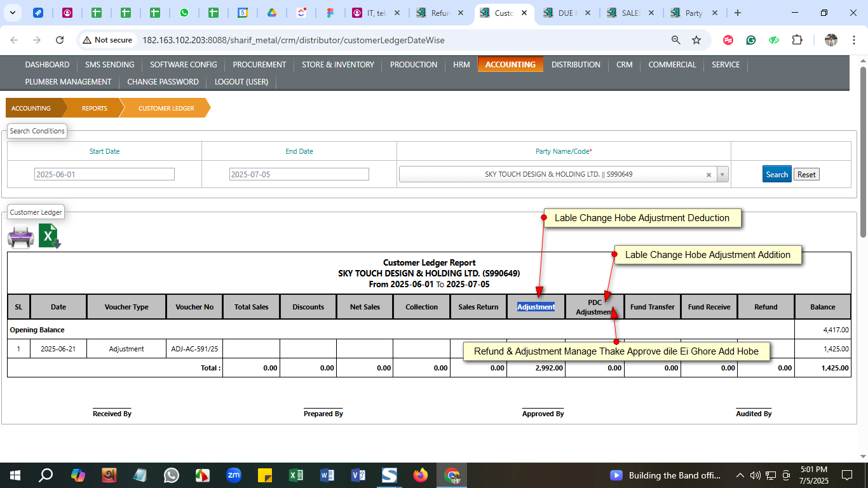Bookmark this page with the star icon
The height and width of the screenshot is (488, 868).
coord(696,40)
